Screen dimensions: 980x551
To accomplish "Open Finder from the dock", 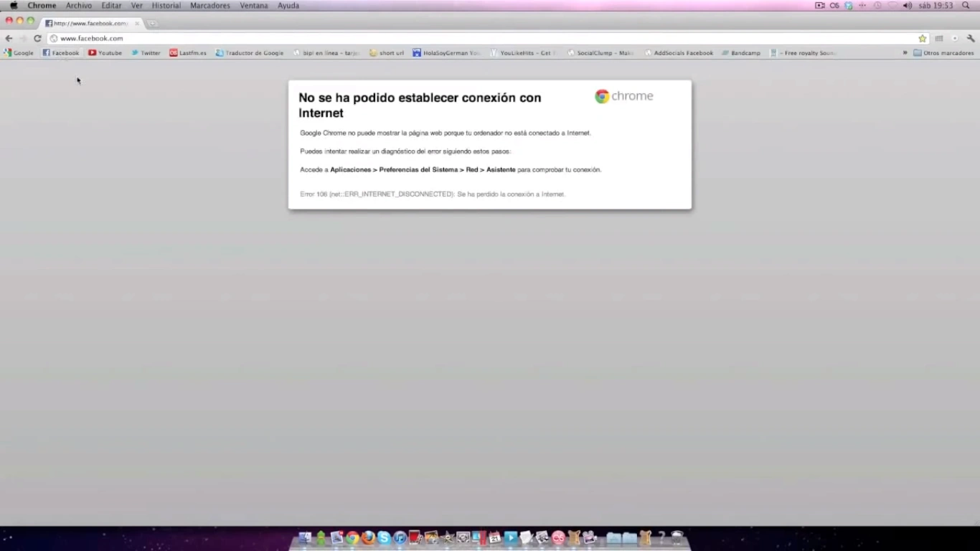I will pos(305,537).
